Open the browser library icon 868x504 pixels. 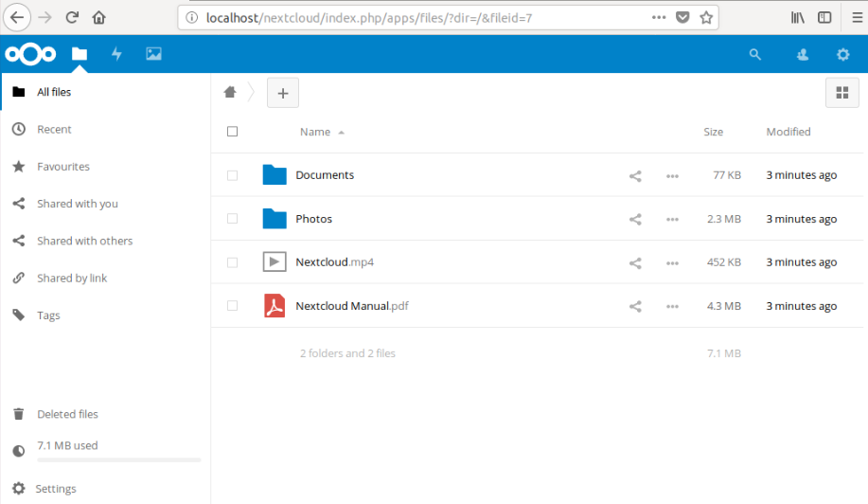798,18
